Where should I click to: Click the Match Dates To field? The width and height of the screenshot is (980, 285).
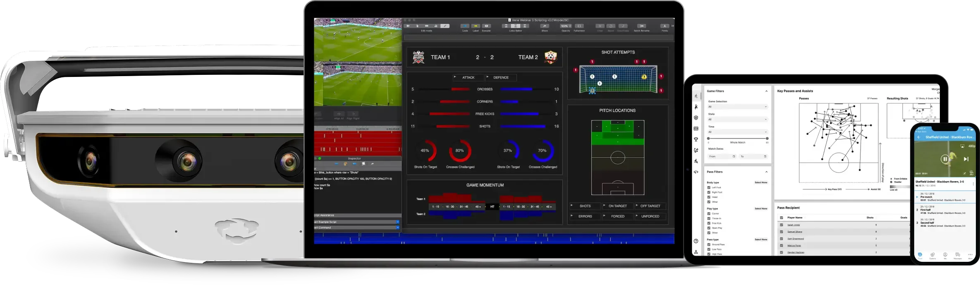point(753,156)
